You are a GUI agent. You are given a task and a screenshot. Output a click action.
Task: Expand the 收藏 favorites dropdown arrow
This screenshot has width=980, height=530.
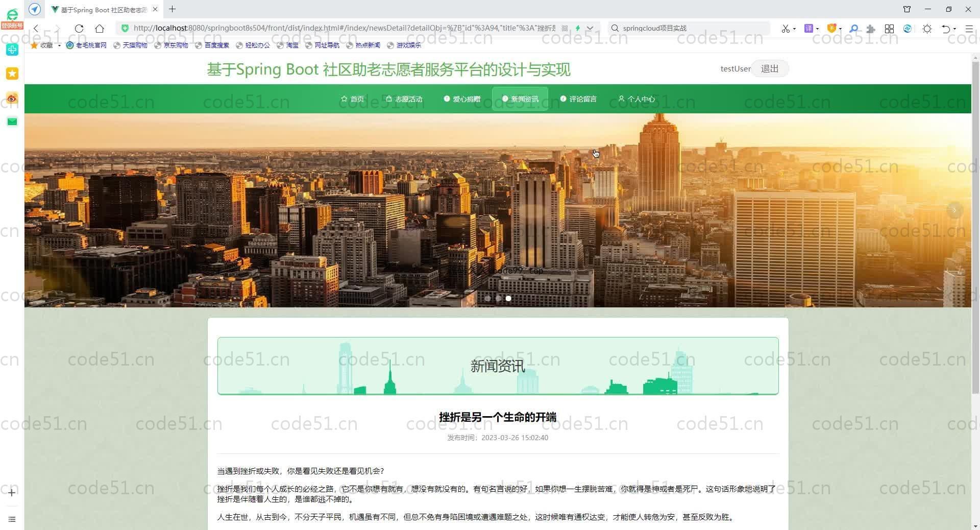[59, 45]
